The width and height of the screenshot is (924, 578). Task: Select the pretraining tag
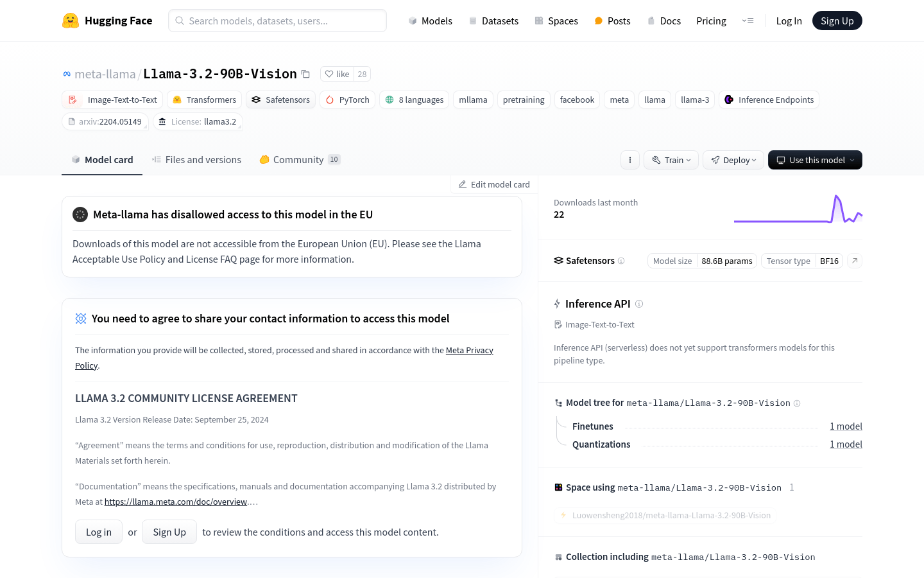pyautogui.click(x=524, y=100)
